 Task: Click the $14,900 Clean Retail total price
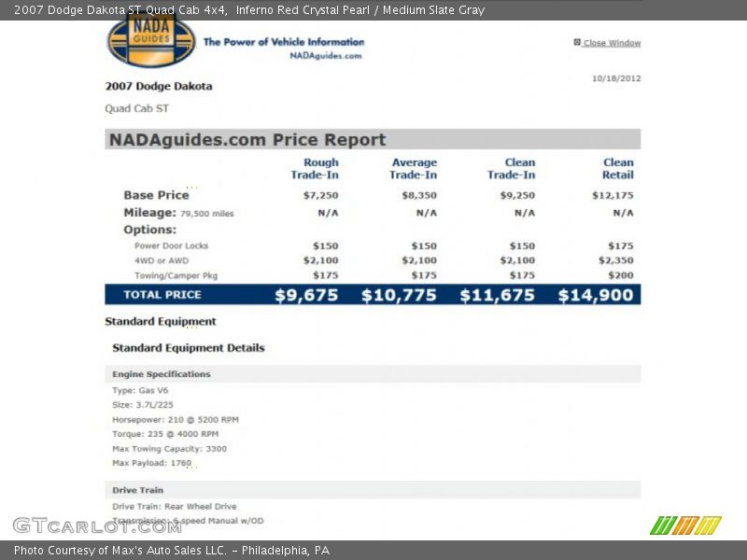(x=596, y=295)
